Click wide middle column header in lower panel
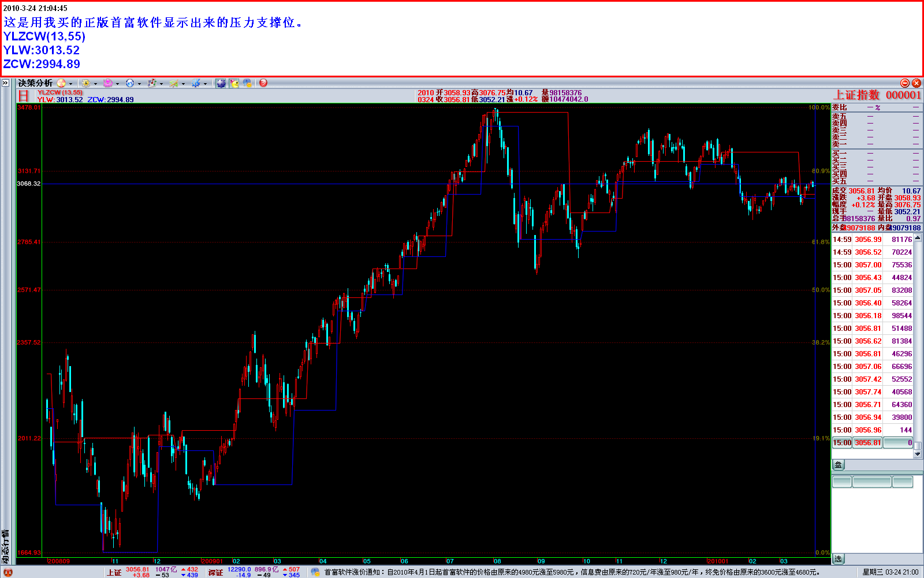The height and width of the screenshot is (578, 924). point(872,482)
